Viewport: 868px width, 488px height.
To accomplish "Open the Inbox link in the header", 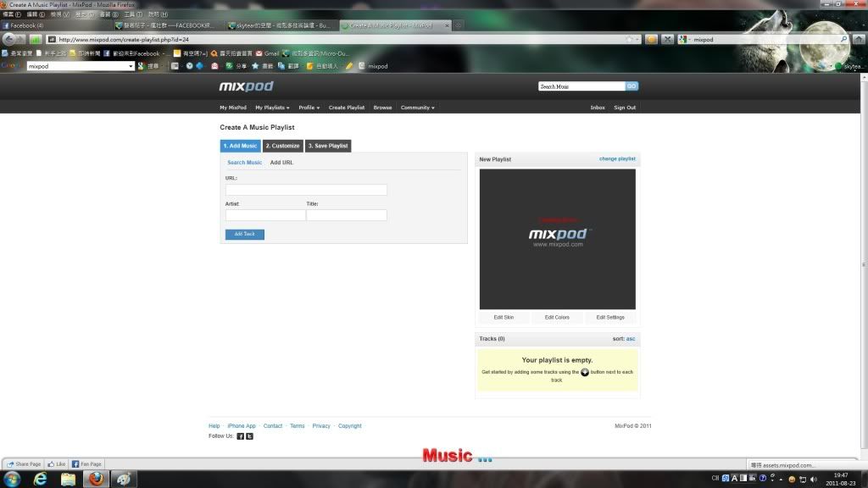I will (x=598, y=108).
